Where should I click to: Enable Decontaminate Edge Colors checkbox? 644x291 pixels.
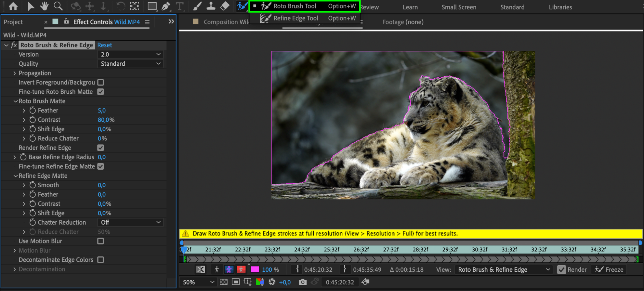101,260
